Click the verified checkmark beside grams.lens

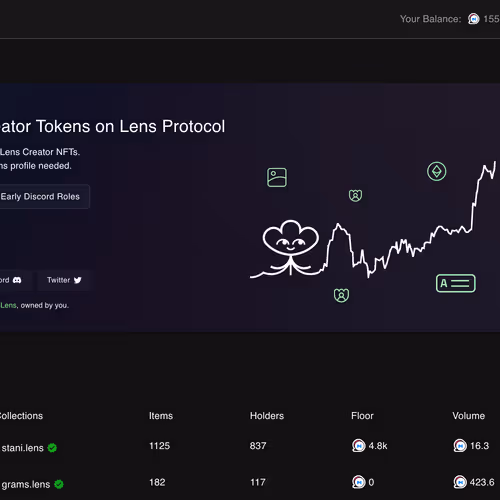[59, 484]
